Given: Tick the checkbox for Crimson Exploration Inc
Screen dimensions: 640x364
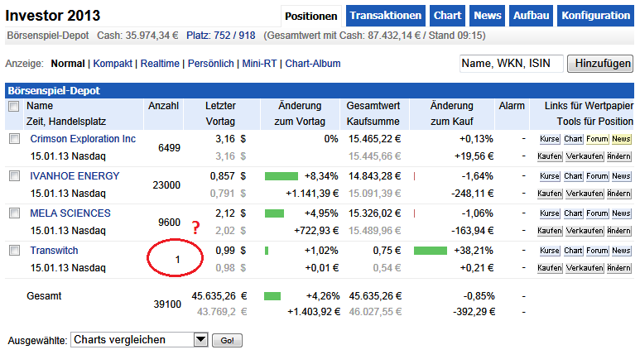Looking at the screenshot, I should coord(14,139).
